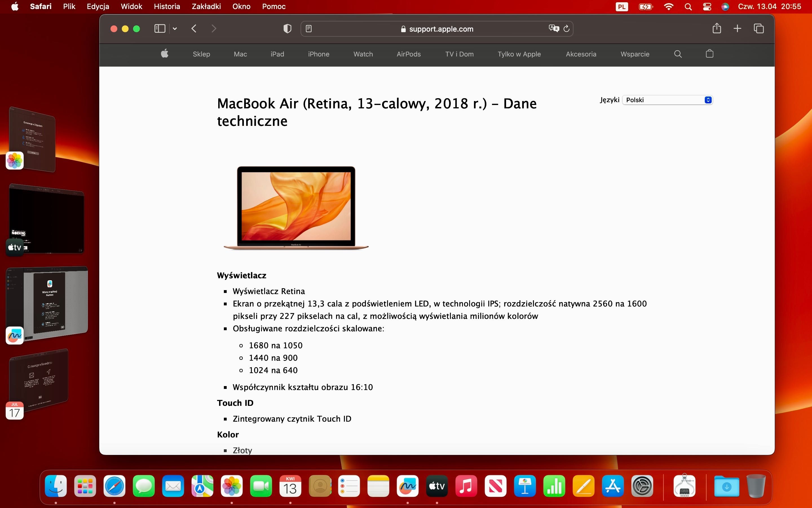Open Music from the Dock
The height and width of the screenshot is (508, 812).
click(x=466, y=486)
